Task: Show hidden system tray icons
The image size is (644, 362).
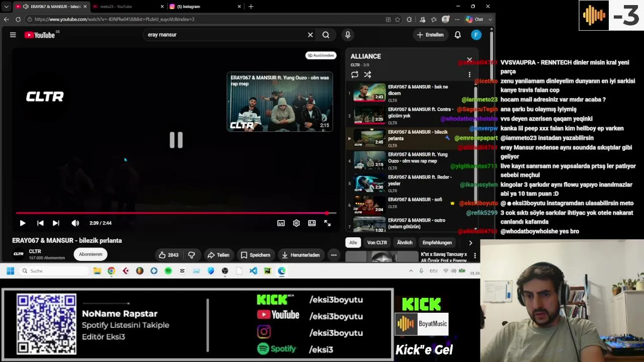Action: pos(411,271)
